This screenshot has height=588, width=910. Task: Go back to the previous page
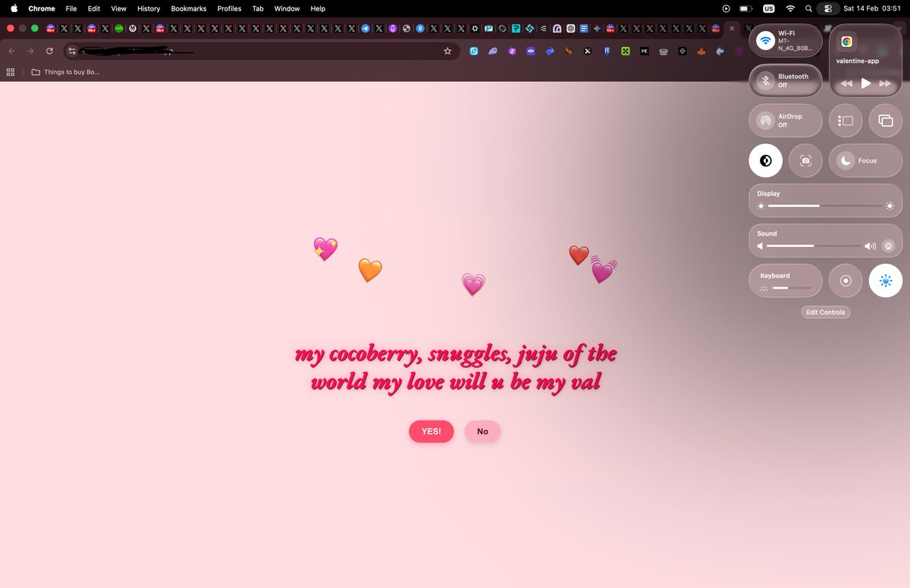[x=11, y=51]
